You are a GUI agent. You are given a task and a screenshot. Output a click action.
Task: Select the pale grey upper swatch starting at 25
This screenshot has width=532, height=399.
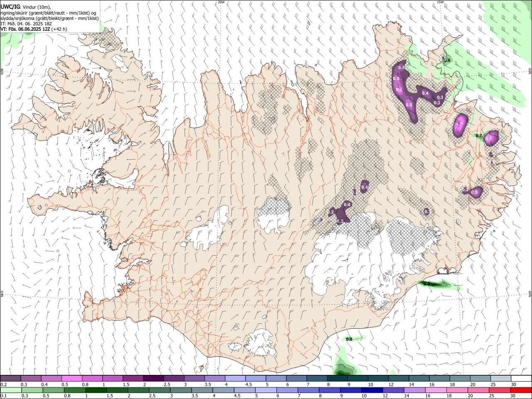500,378
